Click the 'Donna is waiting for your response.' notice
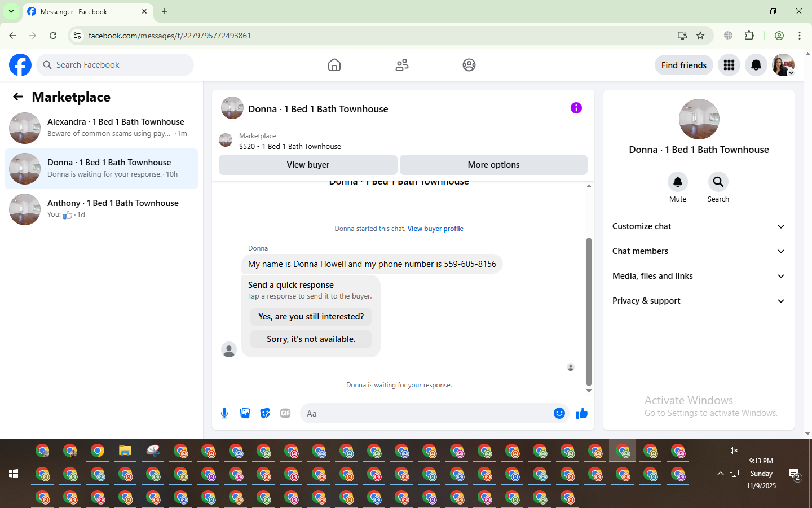 click(399, 385)
